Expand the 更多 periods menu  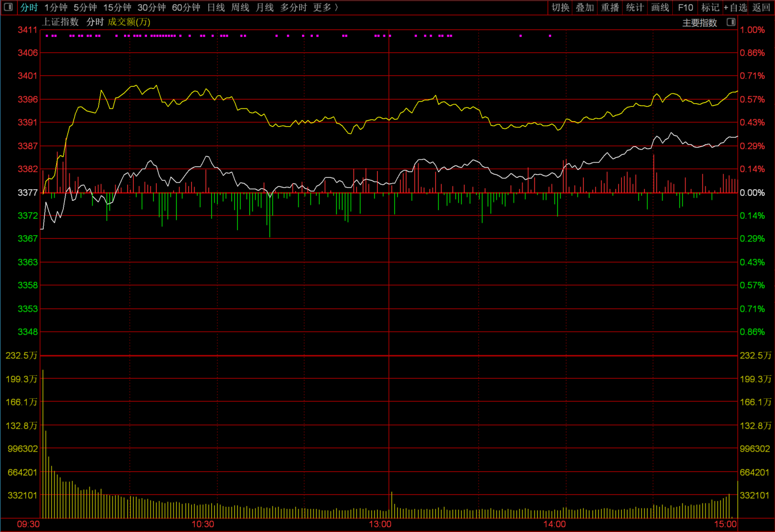(325, 7)
